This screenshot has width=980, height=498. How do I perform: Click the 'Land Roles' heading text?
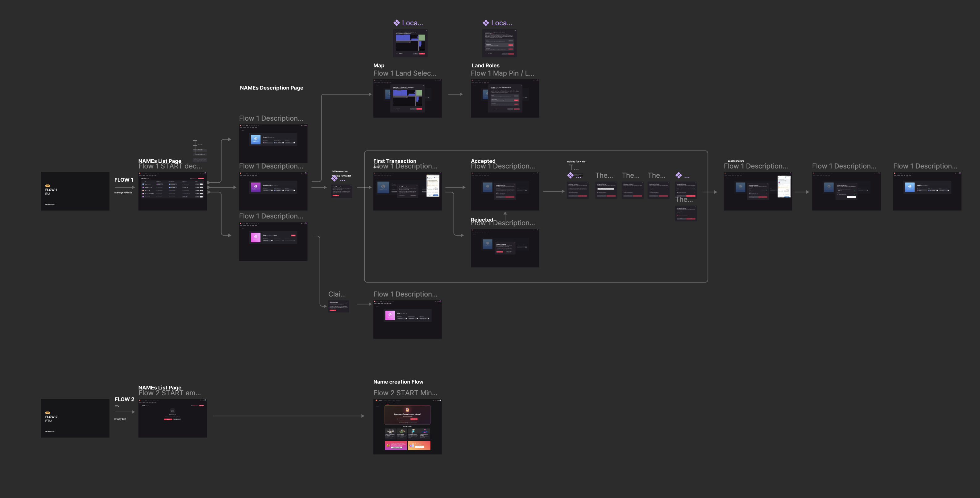485,65
